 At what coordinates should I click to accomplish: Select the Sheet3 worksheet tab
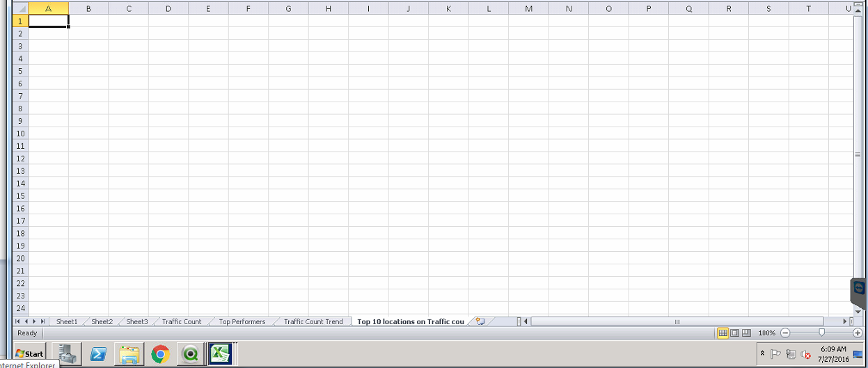click(136, 321)
